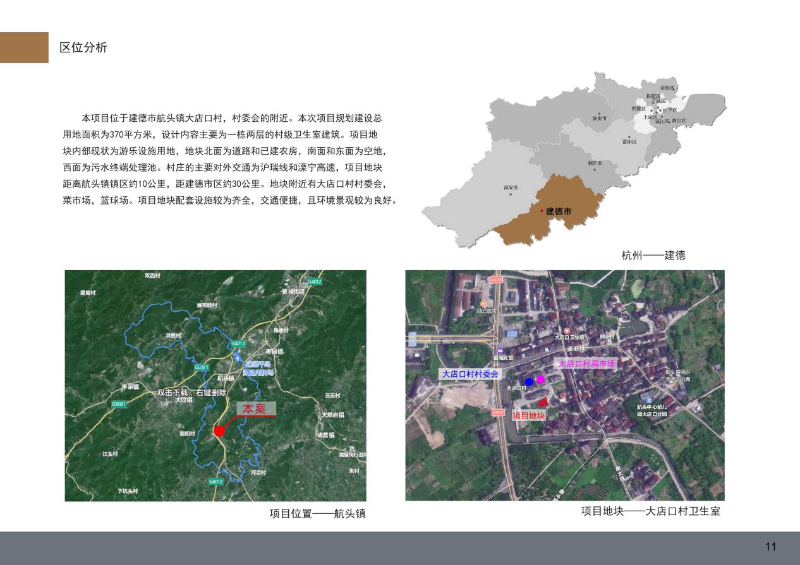This screenshot has width=800, height=565.
Task: Click the red project plot polygon
Action: pos(542,401)
